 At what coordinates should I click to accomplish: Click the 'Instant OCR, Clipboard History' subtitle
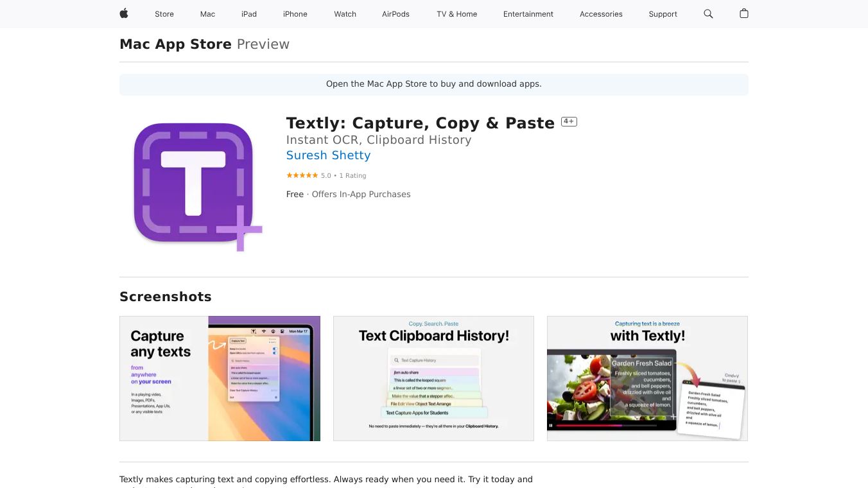[379, 140]
